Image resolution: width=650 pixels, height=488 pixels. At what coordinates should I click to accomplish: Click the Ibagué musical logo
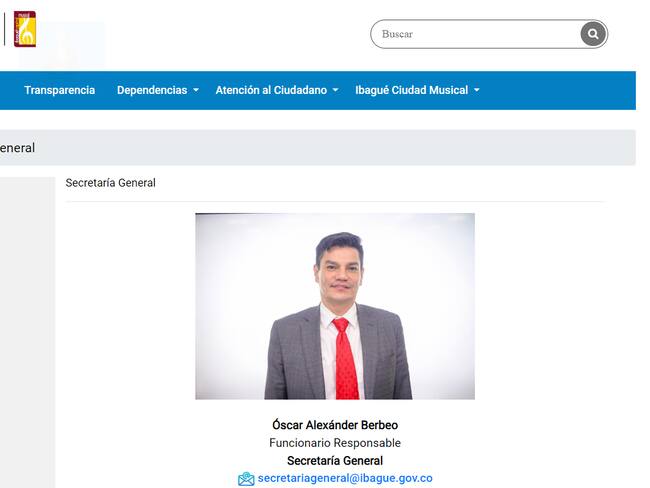[25, 29]
